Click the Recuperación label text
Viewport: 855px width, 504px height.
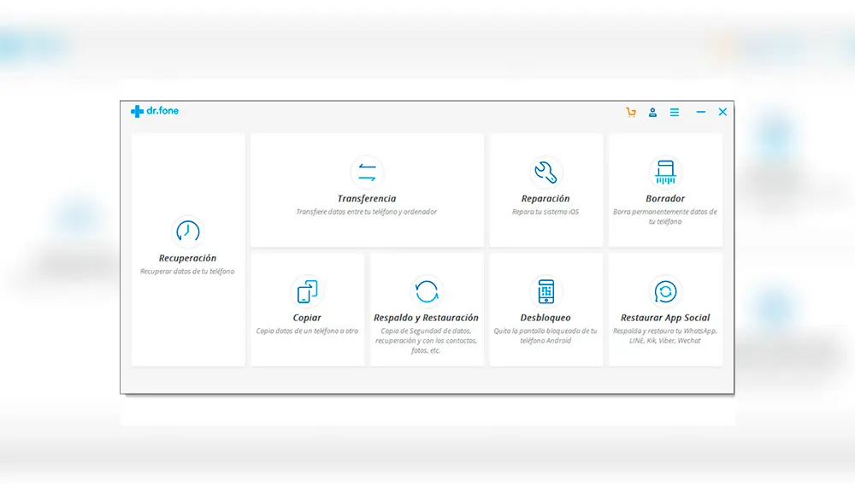click(x=187, y=258)
